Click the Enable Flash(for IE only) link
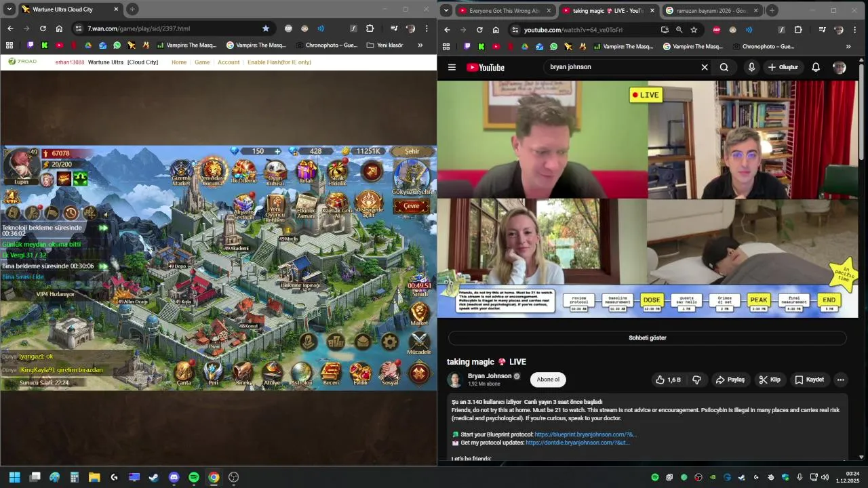This screenshot has width=868, height=488. pyautogui.click(x=279, y=62)
